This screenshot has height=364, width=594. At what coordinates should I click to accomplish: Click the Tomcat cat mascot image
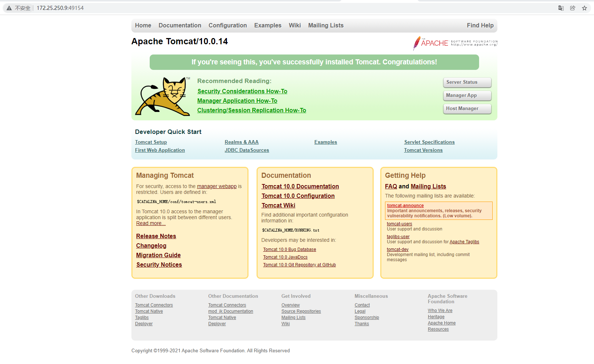pos(163,97)
